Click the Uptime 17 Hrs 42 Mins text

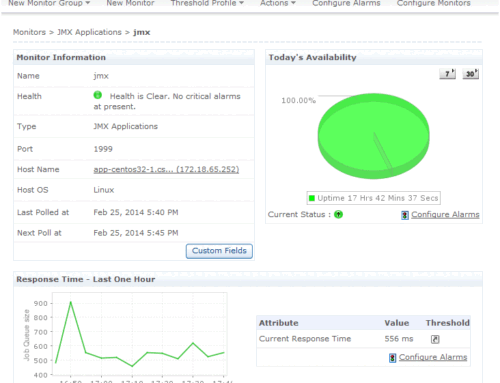click(378, 198)
